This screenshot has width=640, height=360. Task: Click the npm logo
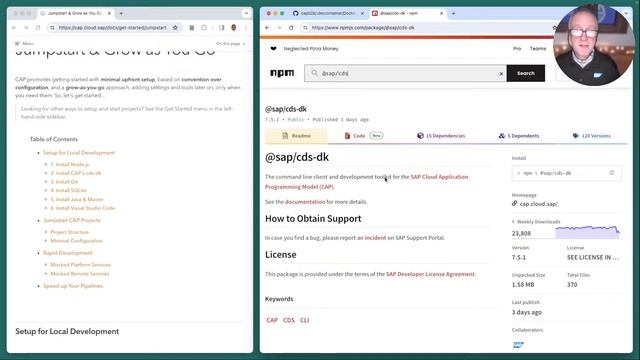point(282,73)
